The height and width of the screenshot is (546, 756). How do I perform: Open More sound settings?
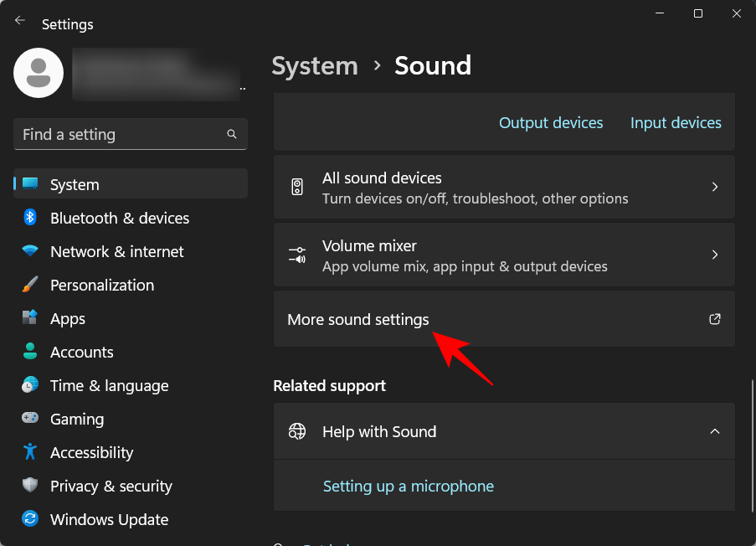tap(357, 319)
